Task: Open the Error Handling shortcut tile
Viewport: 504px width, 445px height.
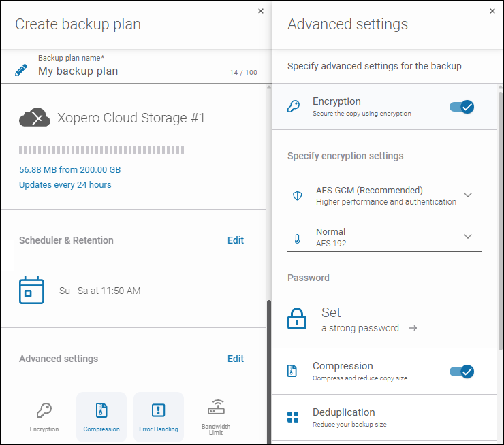Action: tap(159, 416)
